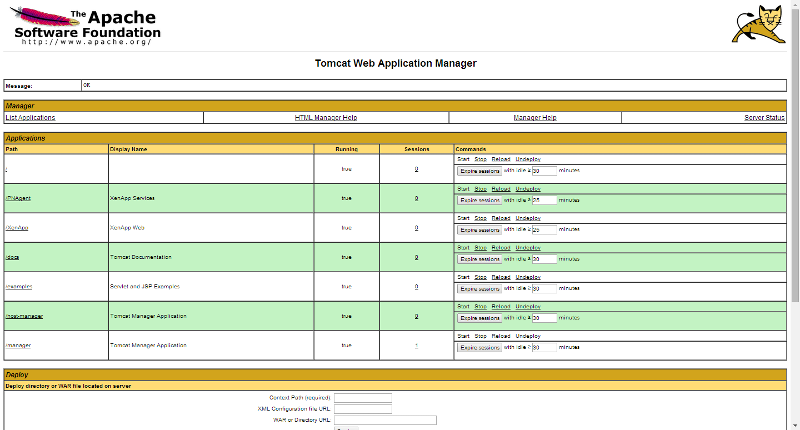800x430 pixels.
Task: Stop the /host-manager application
Action: [x=481, y=307]
